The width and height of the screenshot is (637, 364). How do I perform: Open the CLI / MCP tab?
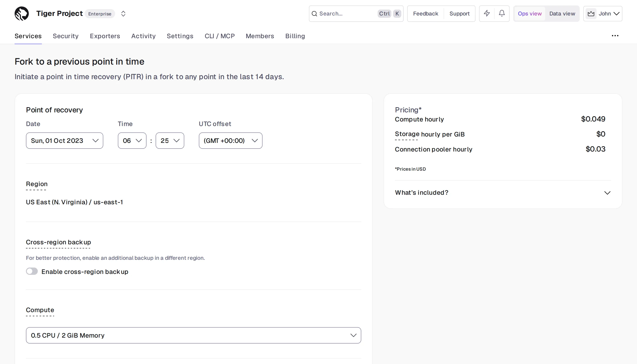220,36
